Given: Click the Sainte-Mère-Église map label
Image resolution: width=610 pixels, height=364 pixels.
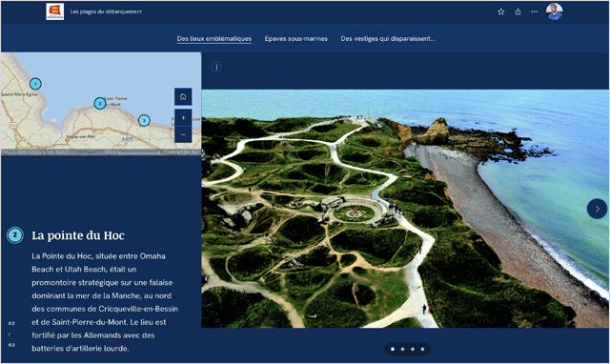Looking at the screenshot, I should (19, 94).
